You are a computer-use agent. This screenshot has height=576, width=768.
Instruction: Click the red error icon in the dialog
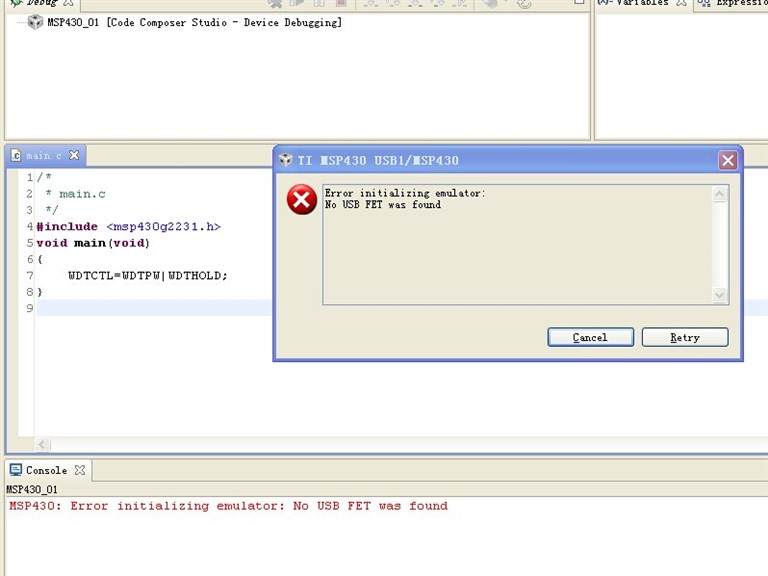coord(302,199)
